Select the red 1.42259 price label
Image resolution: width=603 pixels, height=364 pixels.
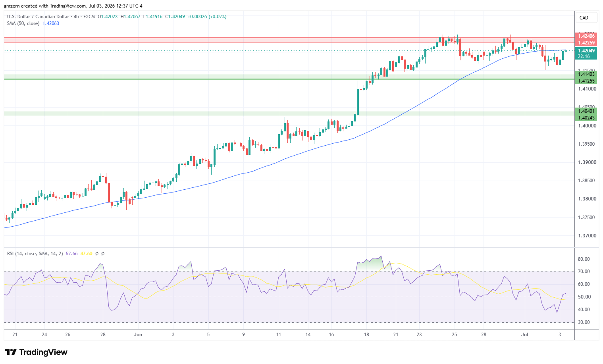[x=586, y=43]
